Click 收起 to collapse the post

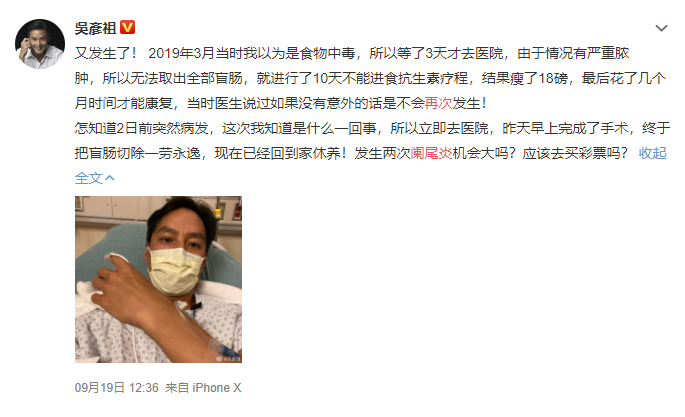[x=652, y=153]
